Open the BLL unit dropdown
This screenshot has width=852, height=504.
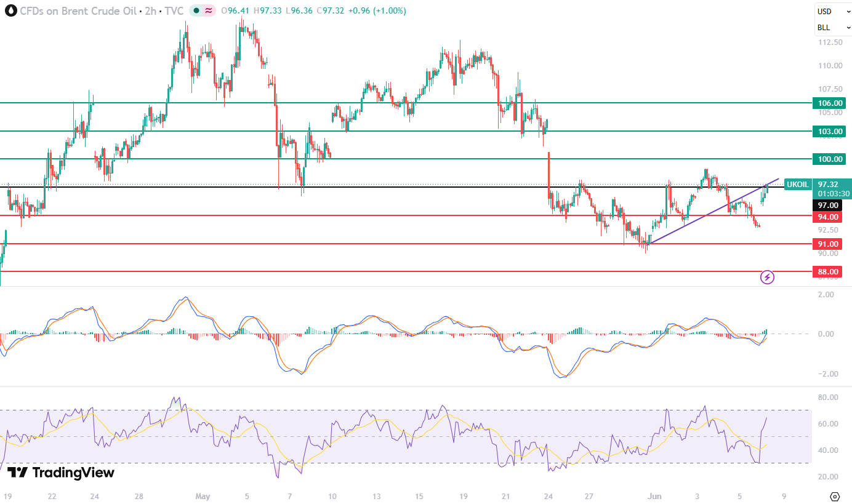coord(832,28)
